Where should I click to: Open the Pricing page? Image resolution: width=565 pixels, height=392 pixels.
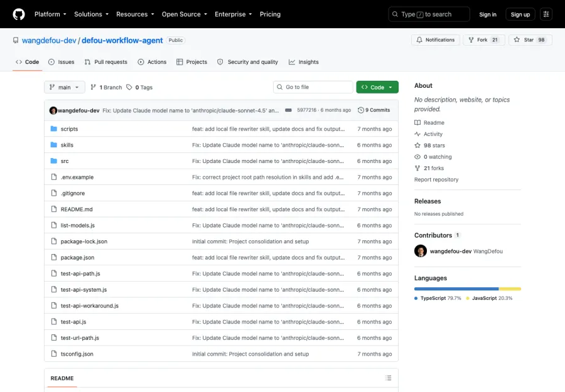270,14
